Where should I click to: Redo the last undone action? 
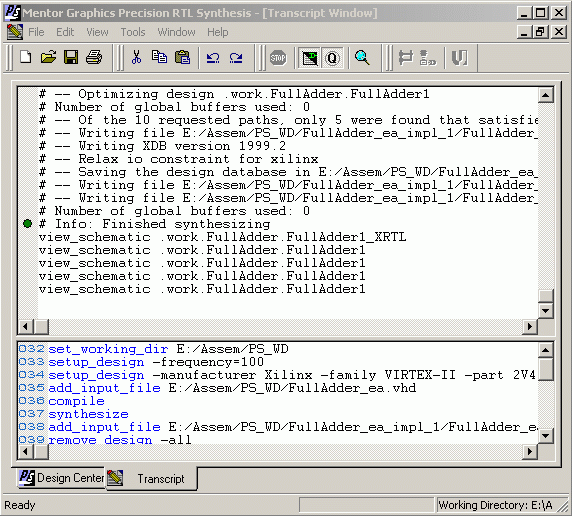(x=236, y=58)
